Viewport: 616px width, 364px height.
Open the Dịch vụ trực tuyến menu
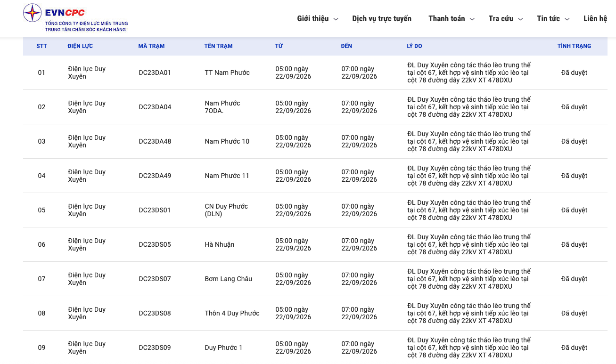[x=382, y=19]
